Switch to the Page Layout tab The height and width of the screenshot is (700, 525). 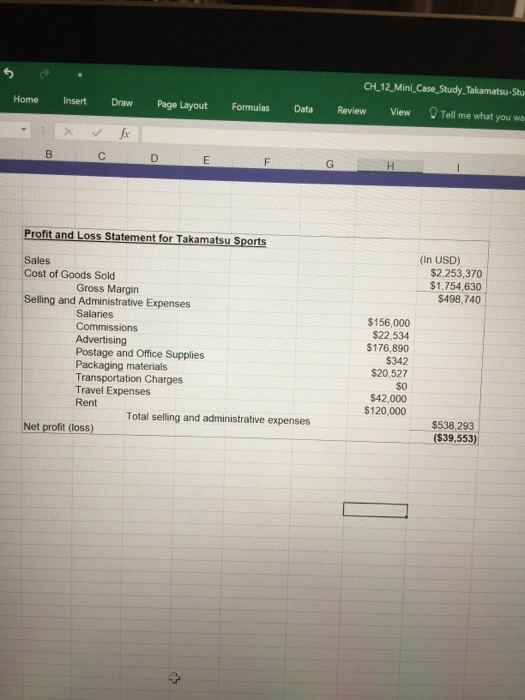[182, 105]
